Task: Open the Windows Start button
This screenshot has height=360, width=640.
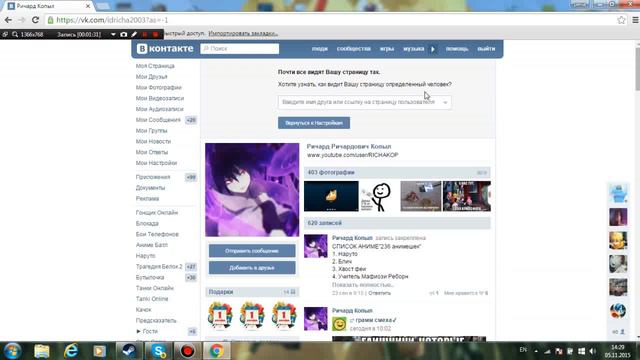Action: tap(12, 351)
